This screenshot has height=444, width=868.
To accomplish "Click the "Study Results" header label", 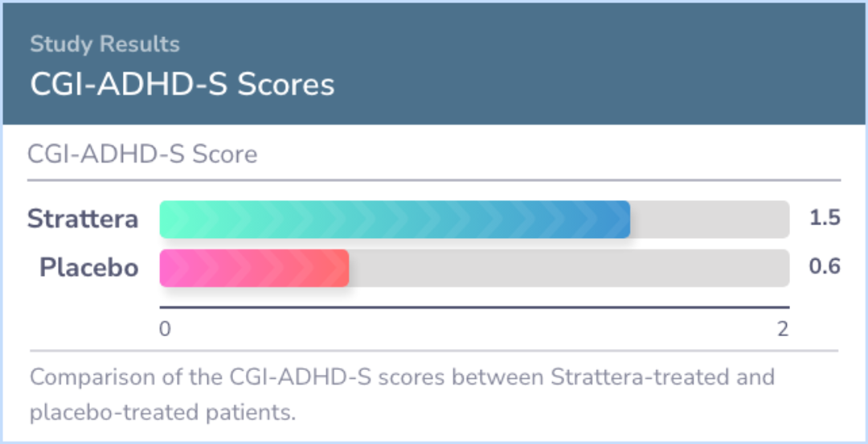I will [x=104, y=44].
